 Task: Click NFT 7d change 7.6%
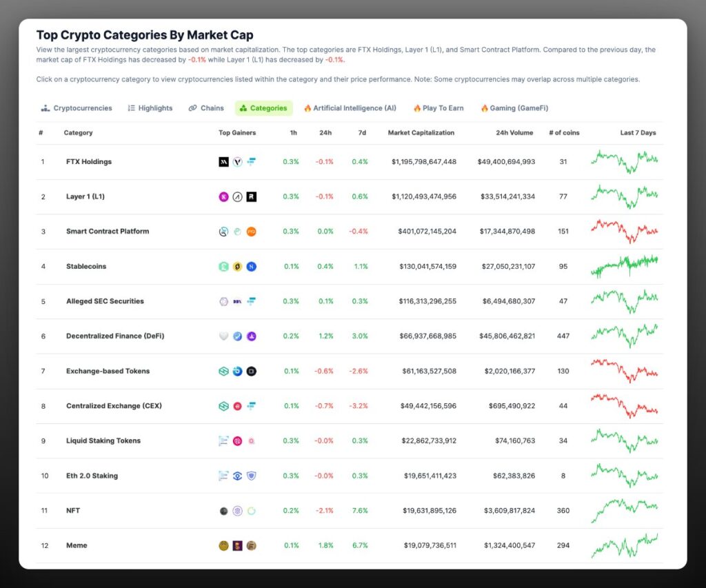pos(360,511)
